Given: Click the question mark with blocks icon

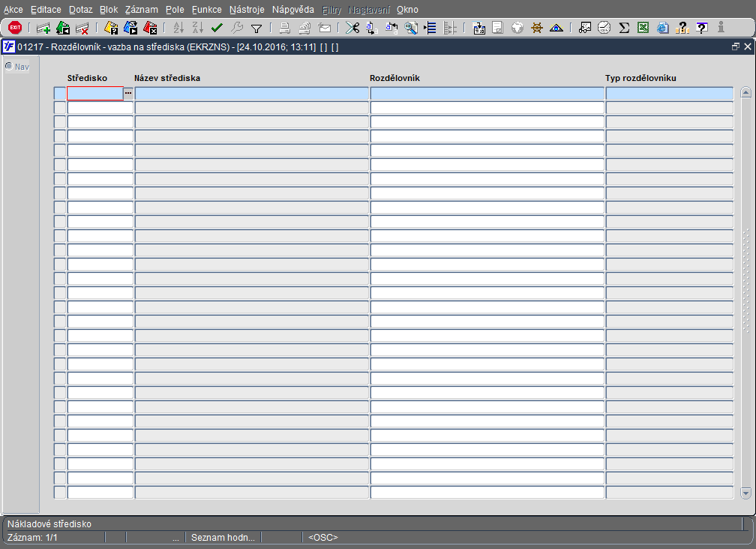Looking at the screenshot, I should tap(682, 28).
